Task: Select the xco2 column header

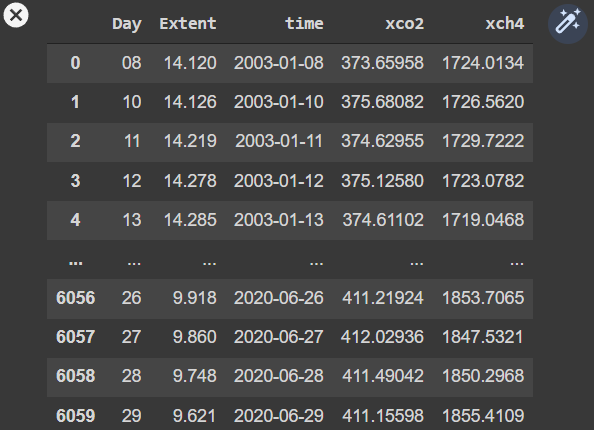Action: coord(405,23)
